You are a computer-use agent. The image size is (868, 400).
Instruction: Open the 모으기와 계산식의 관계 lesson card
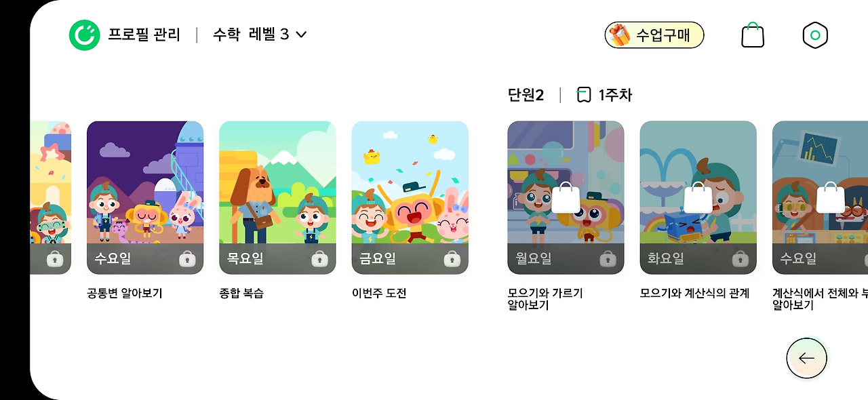pyautogui.click(x=698, y=197)
